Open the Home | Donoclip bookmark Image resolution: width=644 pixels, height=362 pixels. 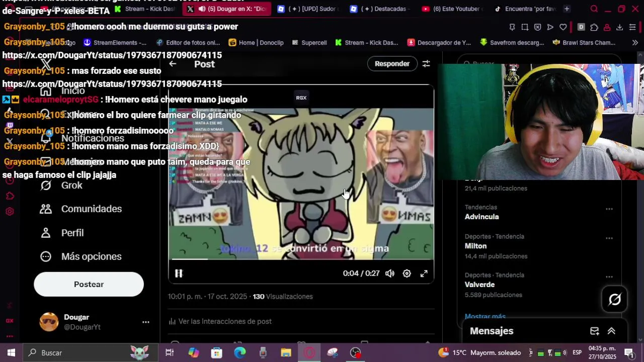(256, 43)
